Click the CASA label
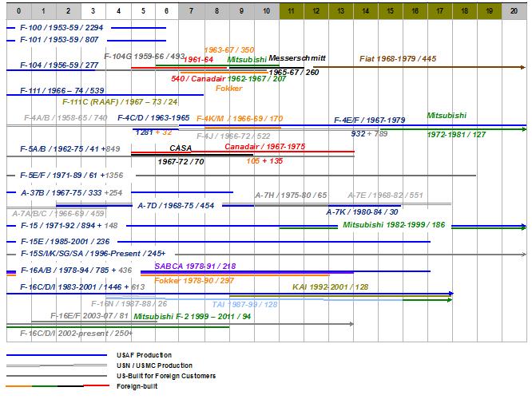 (x=181, y=148)
